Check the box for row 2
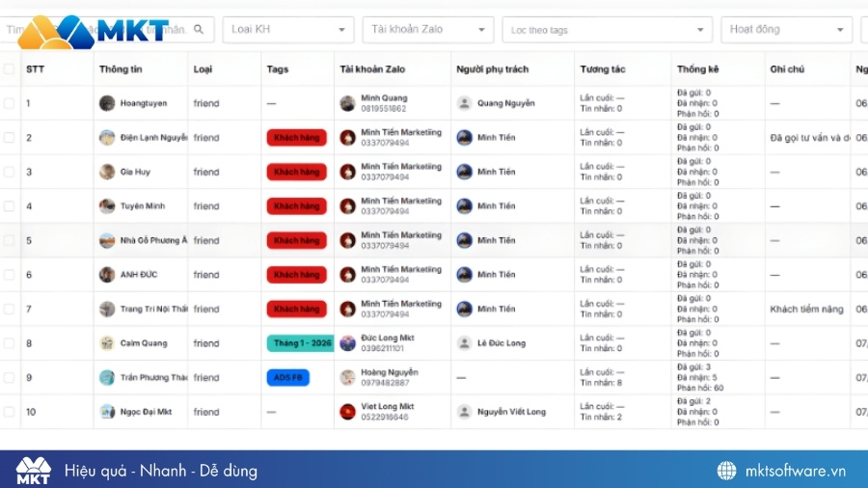 (9, 138)
